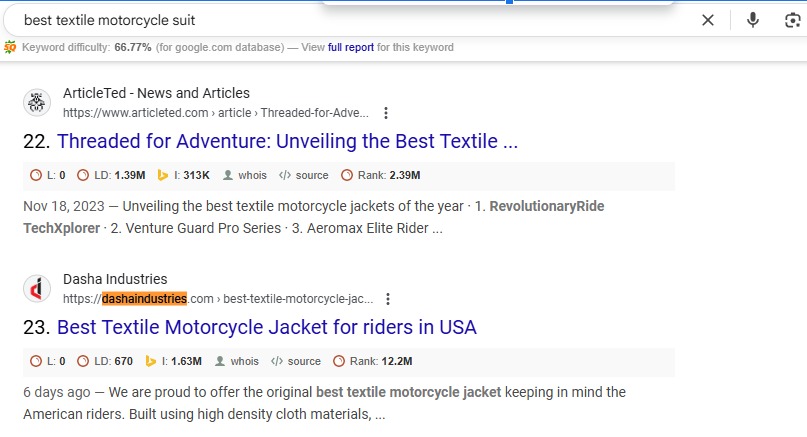Screen dimensions: 807x437
Task: Click LD: 1.39M metric in ArticleTed bar
Action: 111,175
